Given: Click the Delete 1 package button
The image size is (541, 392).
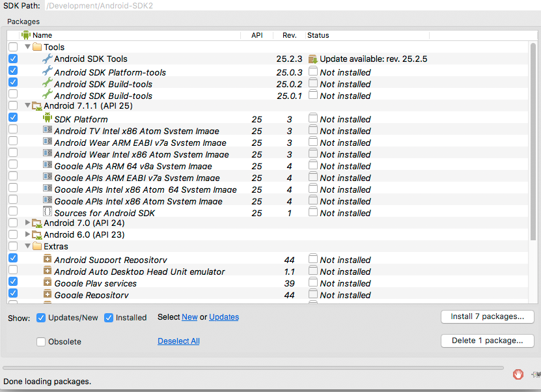Looking at the screenshot, I should [x=487, y=341].
